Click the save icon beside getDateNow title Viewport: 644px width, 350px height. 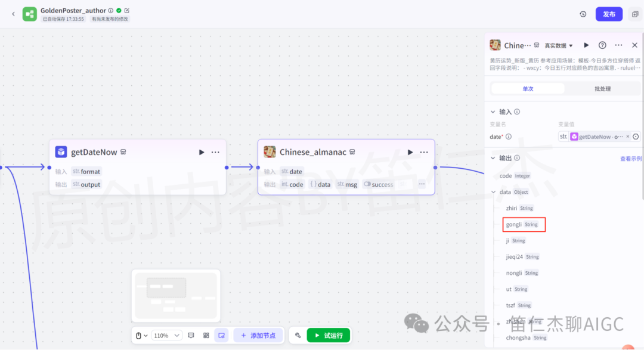pos(123,152)
